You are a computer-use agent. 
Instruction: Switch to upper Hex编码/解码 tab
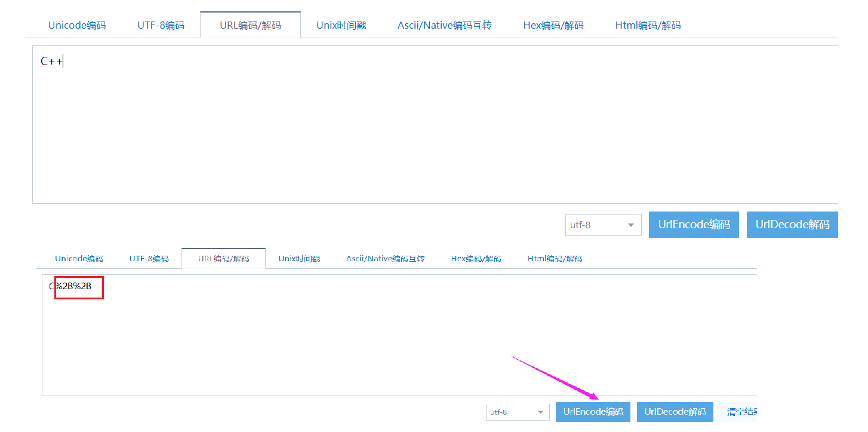[553, 25]
